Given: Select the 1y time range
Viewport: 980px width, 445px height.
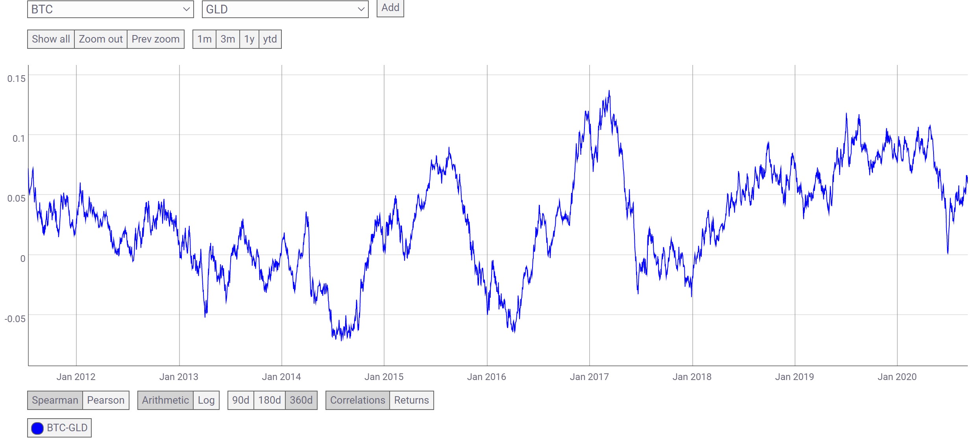Looking at the screenshot, I should coord(249,39).
